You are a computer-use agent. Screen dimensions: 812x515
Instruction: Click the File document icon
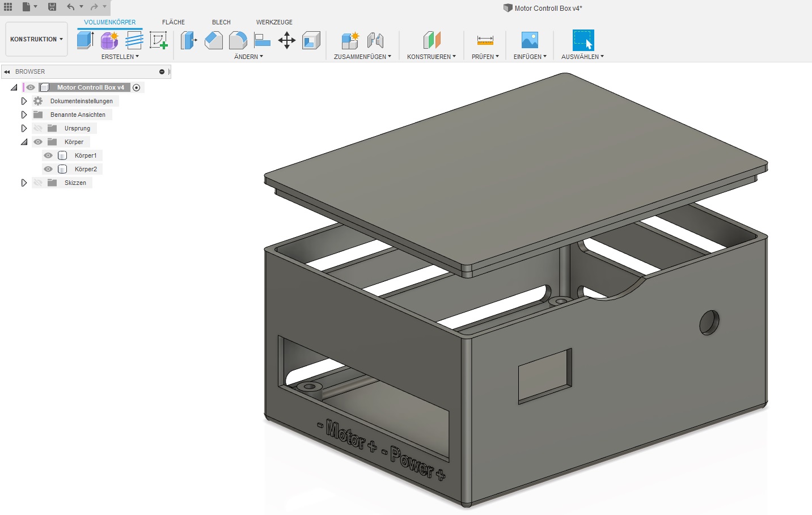point(26,7)
